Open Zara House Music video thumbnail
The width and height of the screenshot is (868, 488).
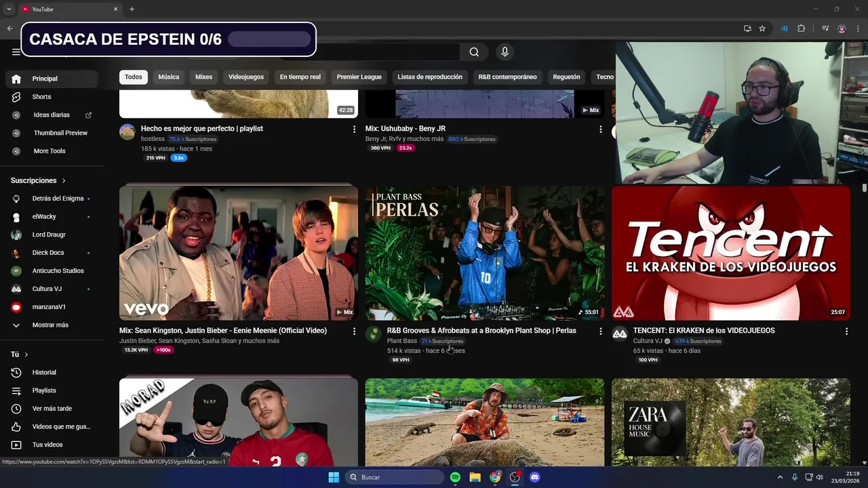pos(731,422)
